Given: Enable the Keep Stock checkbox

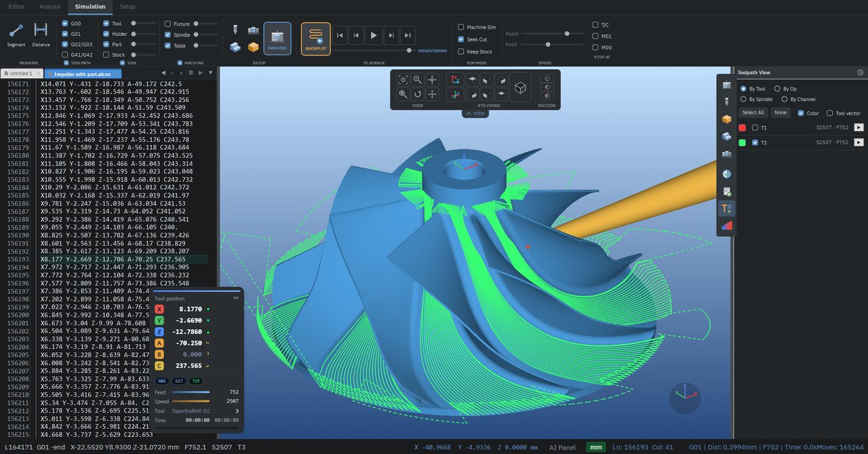Looking at the screenshot, I should tap(461, 52).
